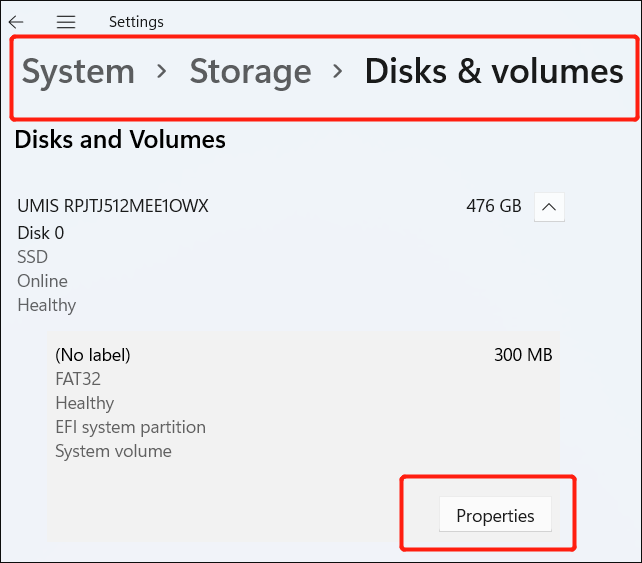Click the Disks and Volumes heading

(x=120, y=140)
